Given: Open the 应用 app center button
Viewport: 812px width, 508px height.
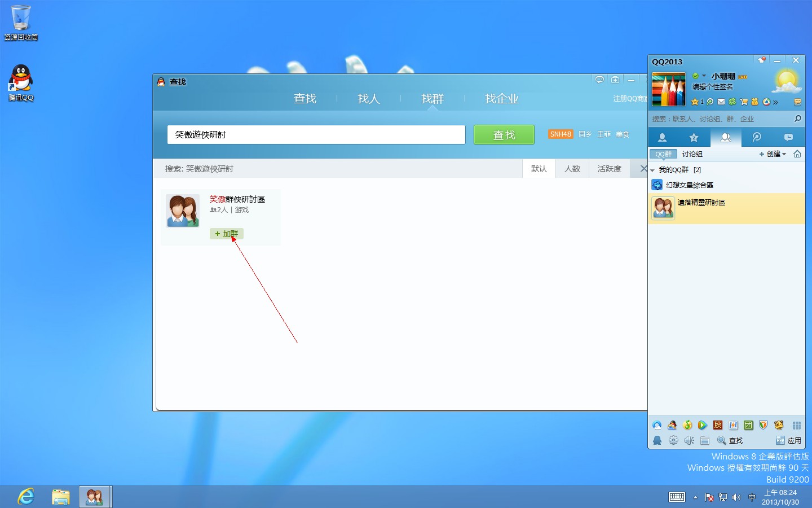Looking at the screenshot, I should [x=788, y=441].
